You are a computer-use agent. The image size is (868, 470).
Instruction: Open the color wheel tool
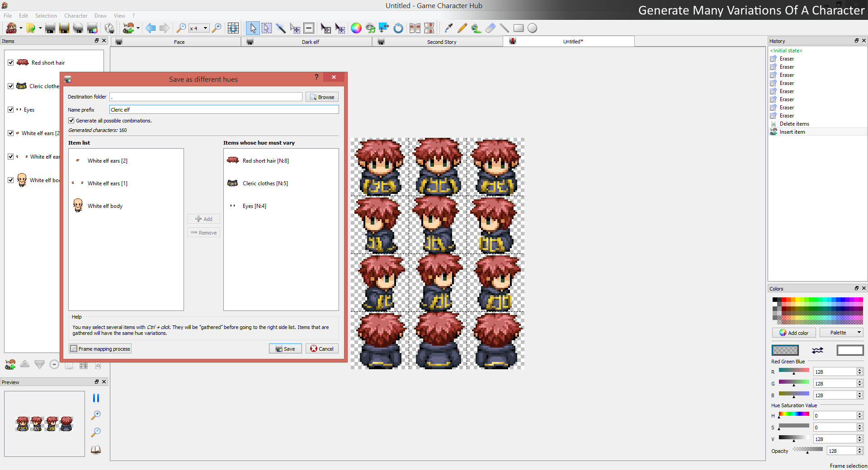(356, 28)
